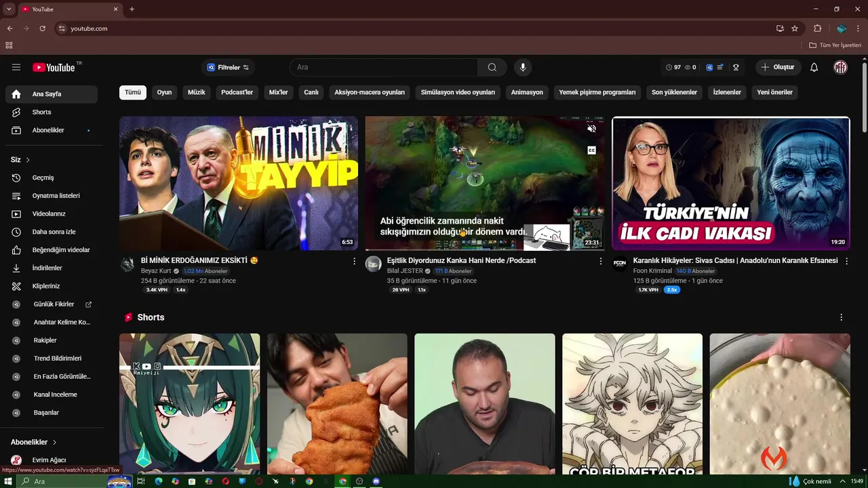Open Tüm Yer İşaretleri bookmarks folder
Screen dimensions: 868x488
coord(835,45)
